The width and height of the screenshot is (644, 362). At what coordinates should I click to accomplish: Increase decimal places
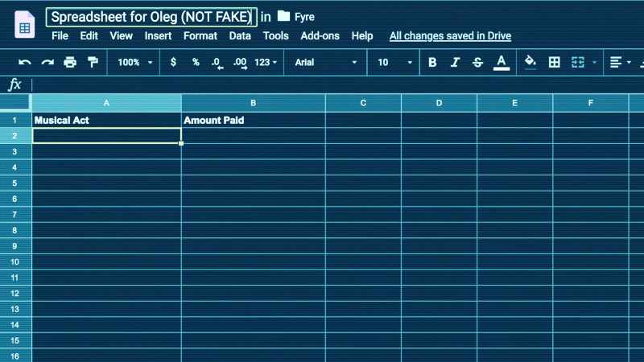(x=240, y=63)
